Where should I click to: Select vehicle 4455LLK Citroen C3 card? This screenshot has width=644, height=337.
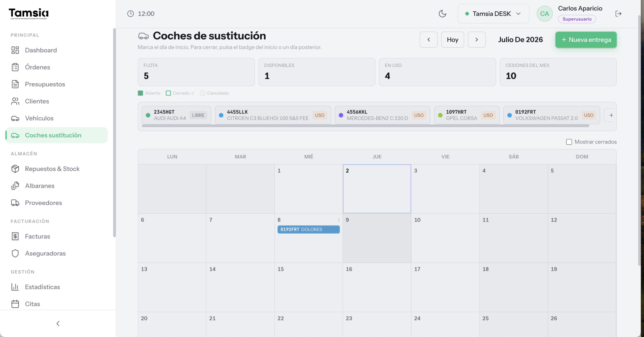click(273, 115)
